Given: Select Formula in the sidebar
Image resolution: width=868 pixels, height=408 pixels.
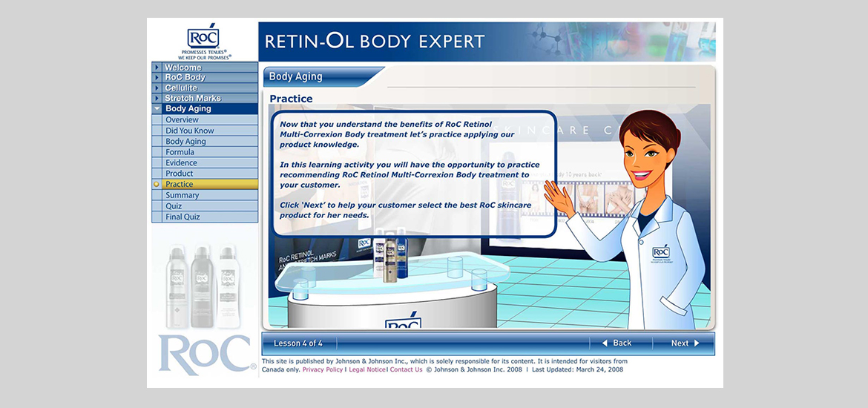Looking at the screenshot, I should click(180, 152).
